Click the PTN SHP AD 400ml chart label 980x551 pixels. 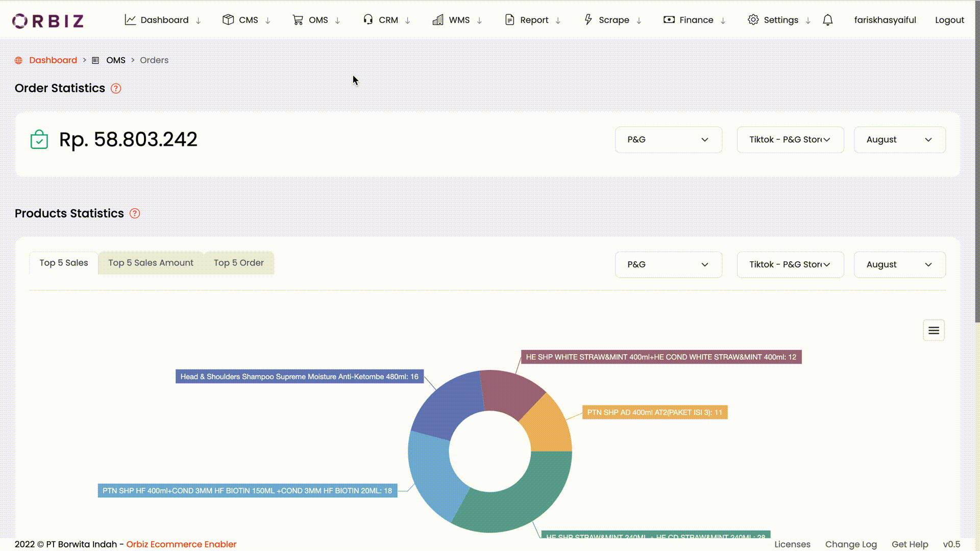pos(655,412)
